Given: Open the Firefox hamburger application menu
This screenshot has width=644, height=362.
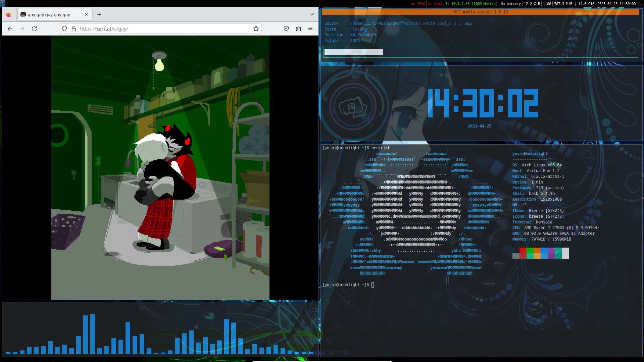Looking at the screenshot, I should tap(310, 29).
